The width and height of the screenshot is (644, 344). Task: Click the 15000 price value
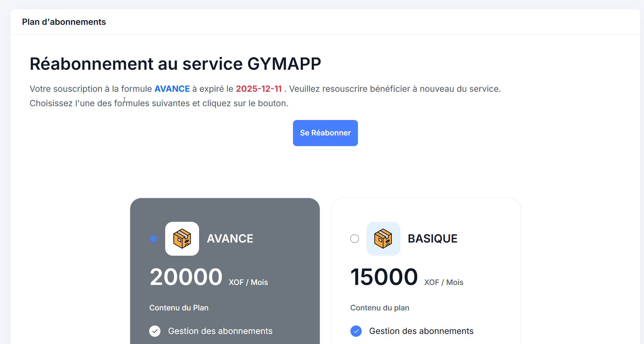coord(384,277)
